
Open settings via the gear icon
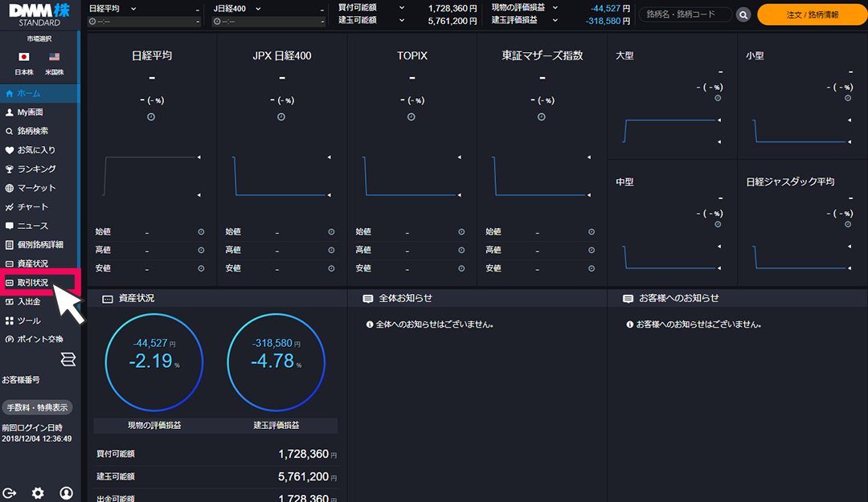pos(38,492)
